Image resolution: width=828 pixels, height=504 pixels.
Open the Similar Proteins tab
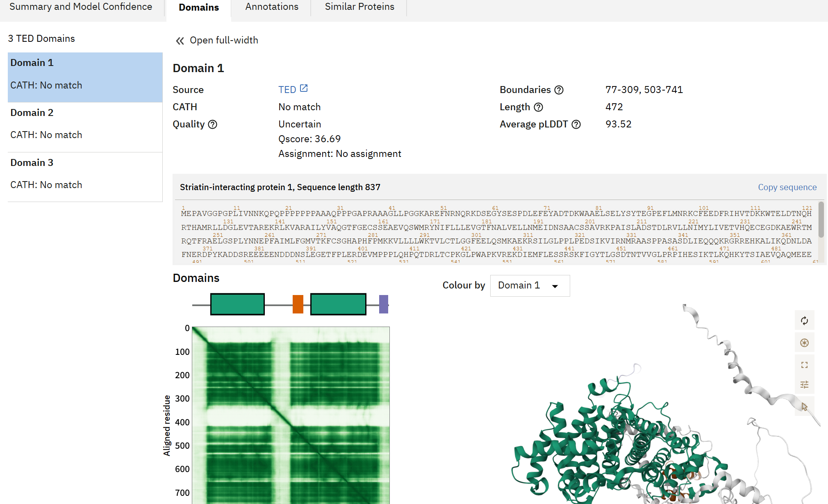359,7
